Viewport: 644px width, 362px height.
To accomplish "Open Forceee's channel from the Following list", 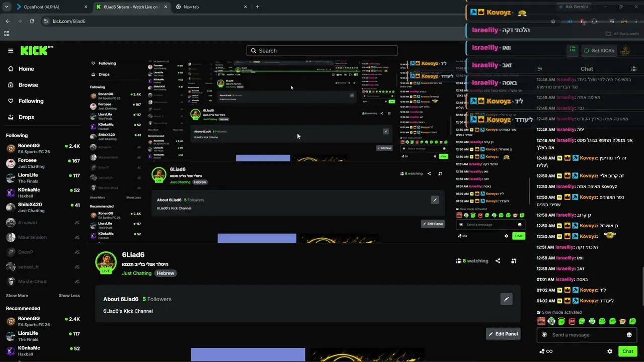I will tap(43, 163).
